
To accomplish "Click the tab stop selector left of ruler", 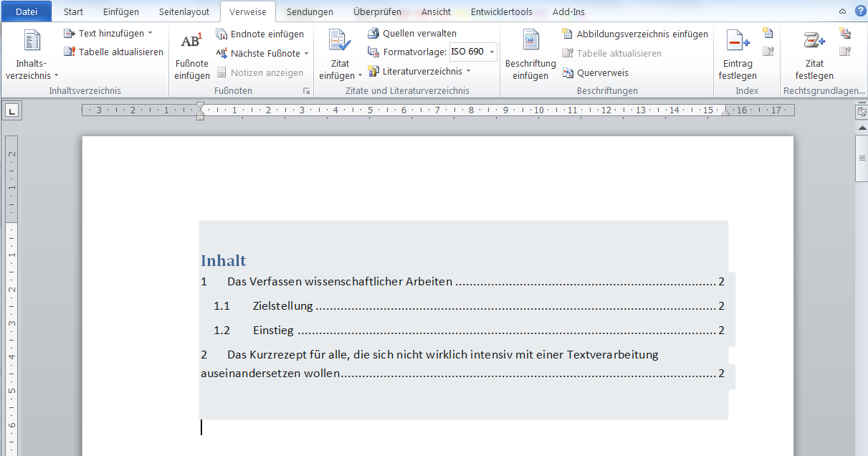I will point(12,110).
